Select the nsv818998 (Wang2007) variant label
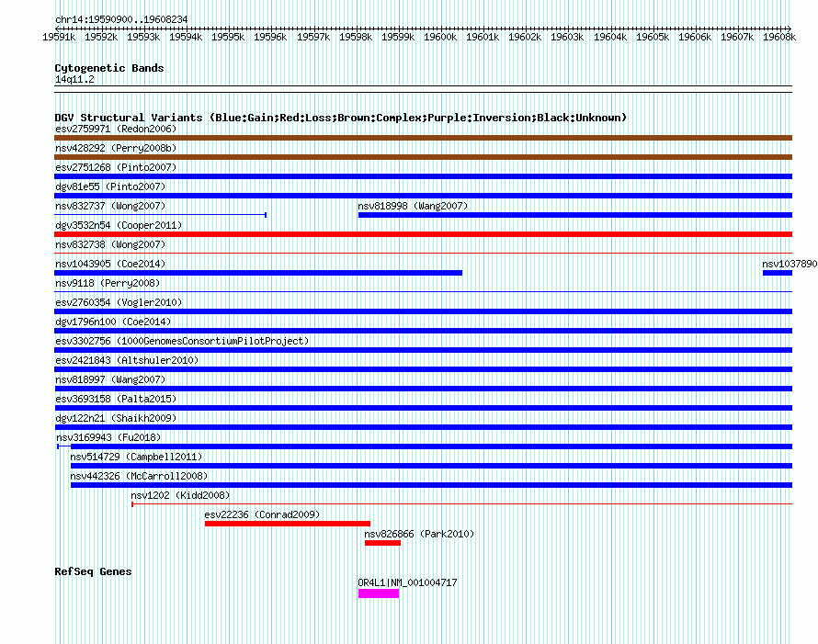The width and height of the screenshot is (818, 644). 413,206
